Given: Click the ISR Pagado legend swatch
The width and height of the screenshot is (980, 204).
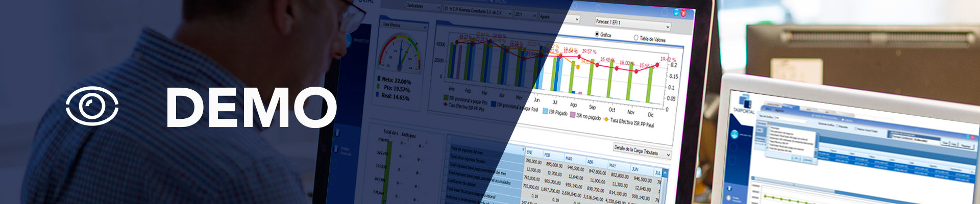Looking at the screenshot, I should 545,111.
